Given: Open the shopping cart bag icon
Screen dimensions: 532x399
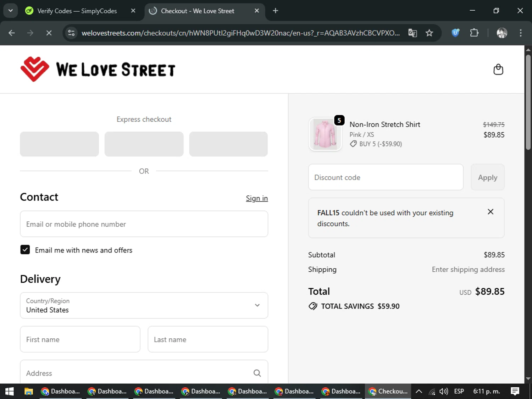Looking at the screenshot, I should 498,70.
